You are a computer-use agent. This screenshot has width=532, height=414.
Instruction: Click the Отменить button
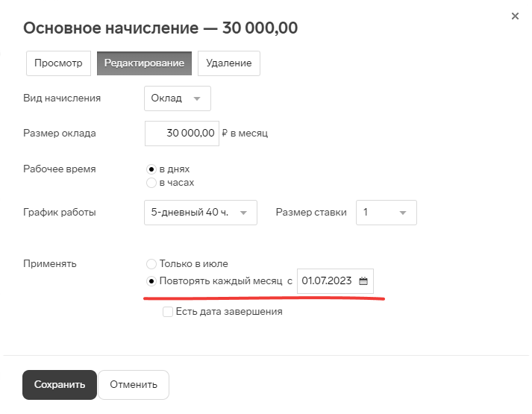(x=134, y=385)
